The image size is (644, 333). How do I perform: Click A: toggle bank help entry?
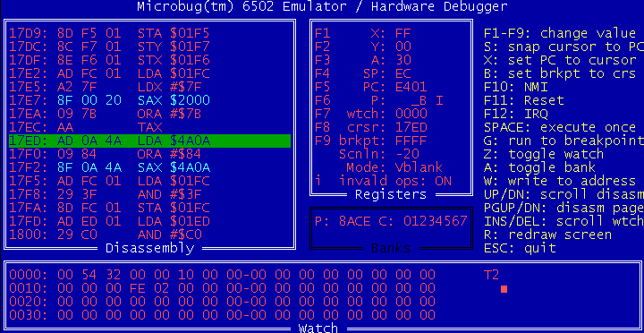pos(539,167)
